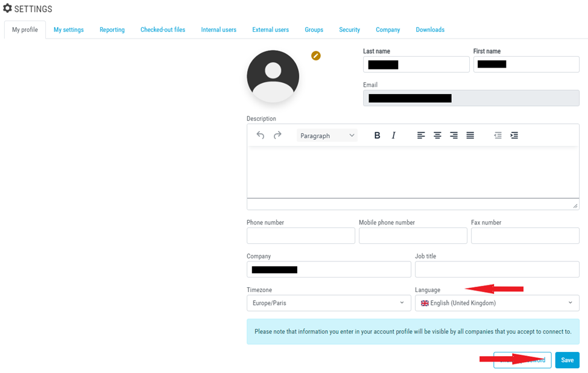The height and width of the screenshot is (373, 588).
Task: Go to the Internal users tab
Action: 219,30
